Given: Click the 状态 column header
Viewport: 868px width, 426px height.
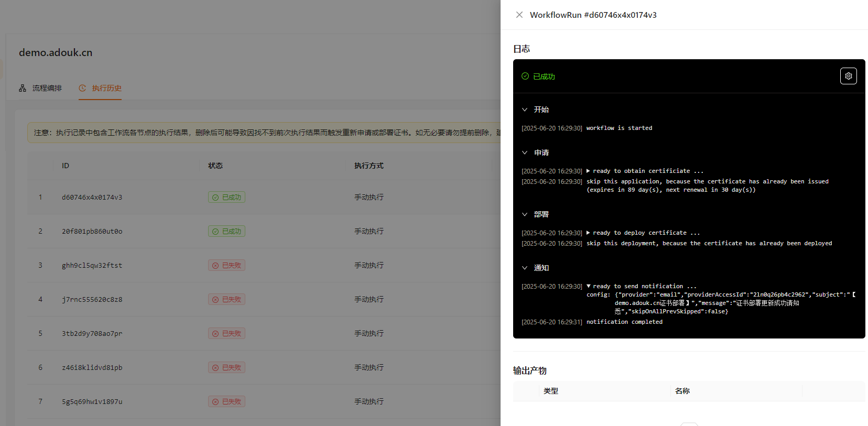Looking at the screenshot, I should click(215, 166).
